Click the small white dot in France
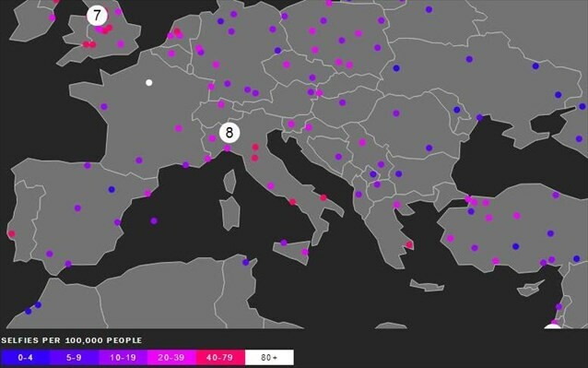Viewport: 588px width, 368px height. tap(149, 82)
